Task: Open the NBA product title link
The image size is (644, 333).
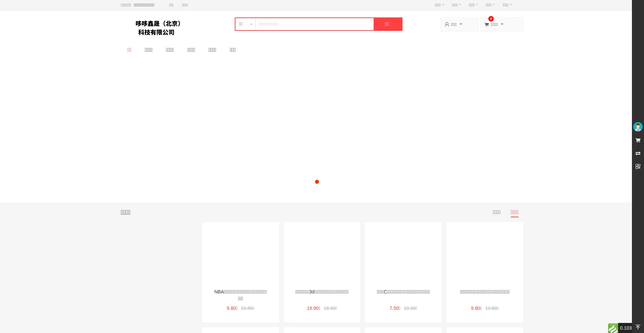Action: tap(240, 295)
